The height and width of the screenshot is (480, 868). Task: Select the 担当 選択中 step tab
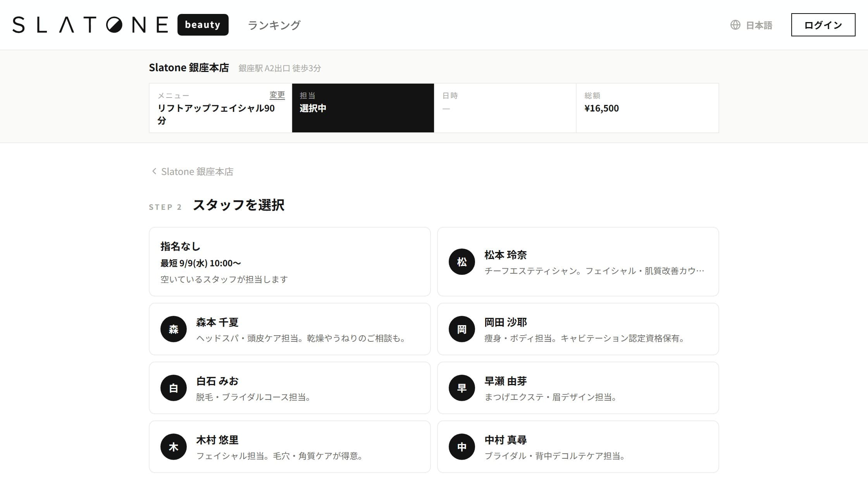363,108
